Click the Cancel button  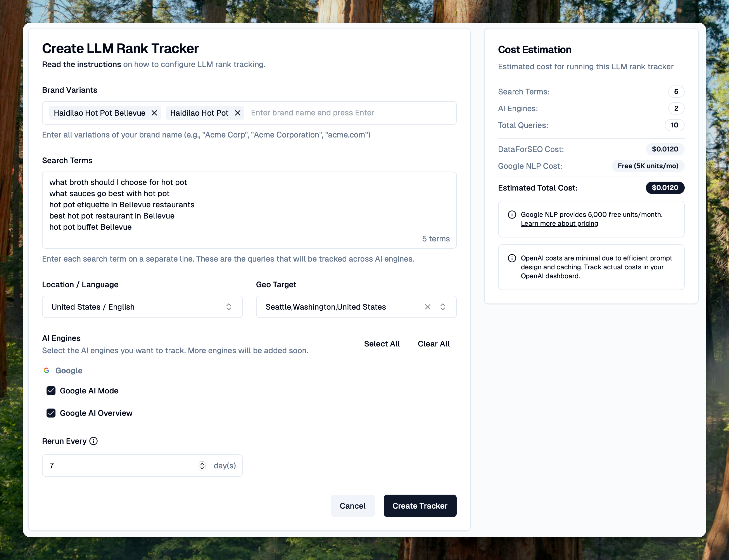[353, 506]
